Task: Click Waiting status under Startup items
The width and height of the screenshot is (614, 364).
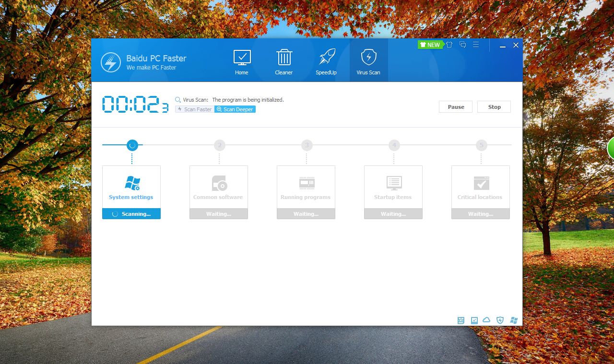Action: point(393,214)
